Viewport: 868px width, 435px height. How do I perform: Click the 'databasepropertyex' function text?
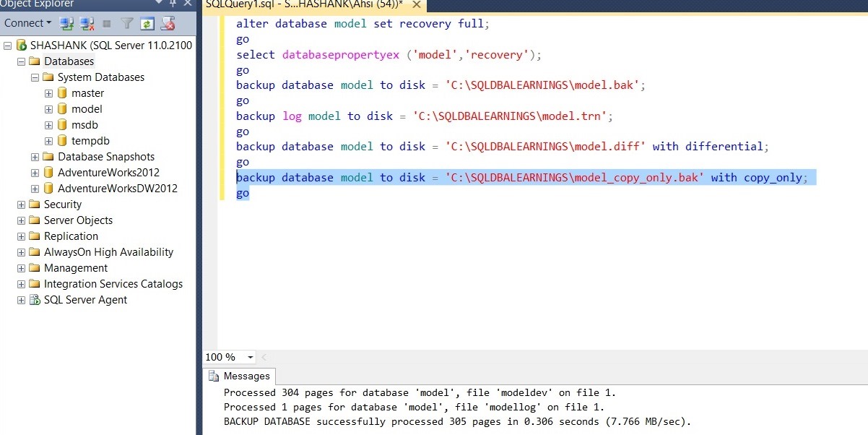tap(341, 55)
